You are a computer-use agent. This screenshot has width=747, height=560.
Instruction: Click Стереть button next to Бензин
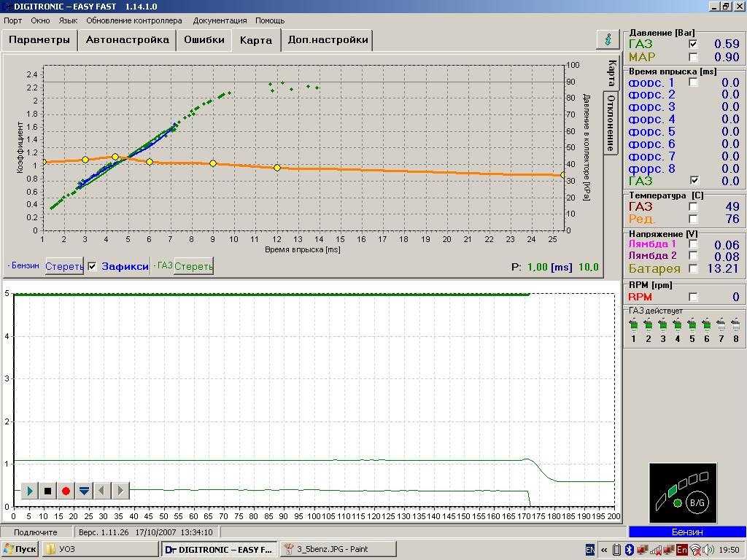(x=64, y=266)
